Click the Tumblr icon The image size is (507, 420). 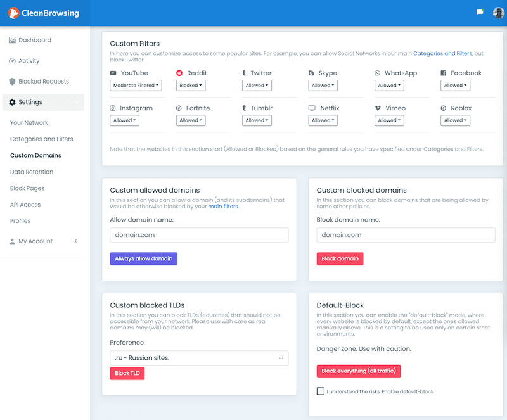point(244,108)
